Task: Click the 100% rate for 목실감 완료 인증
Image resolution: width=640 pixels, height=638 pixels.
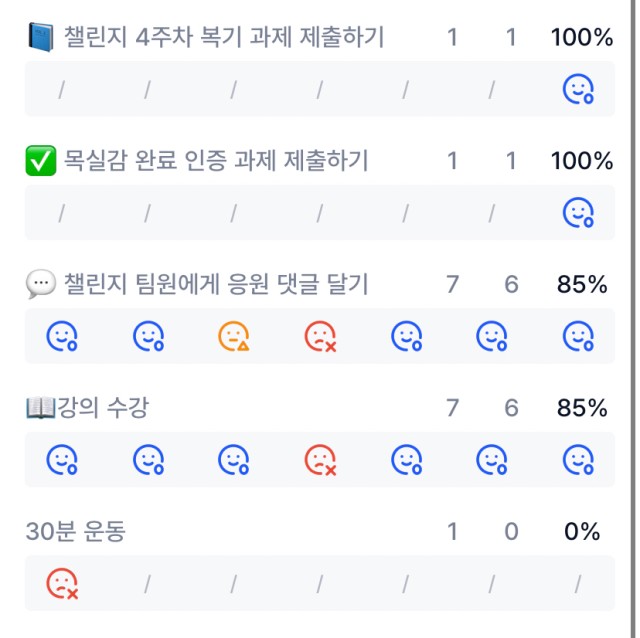Action: (582, 160)
